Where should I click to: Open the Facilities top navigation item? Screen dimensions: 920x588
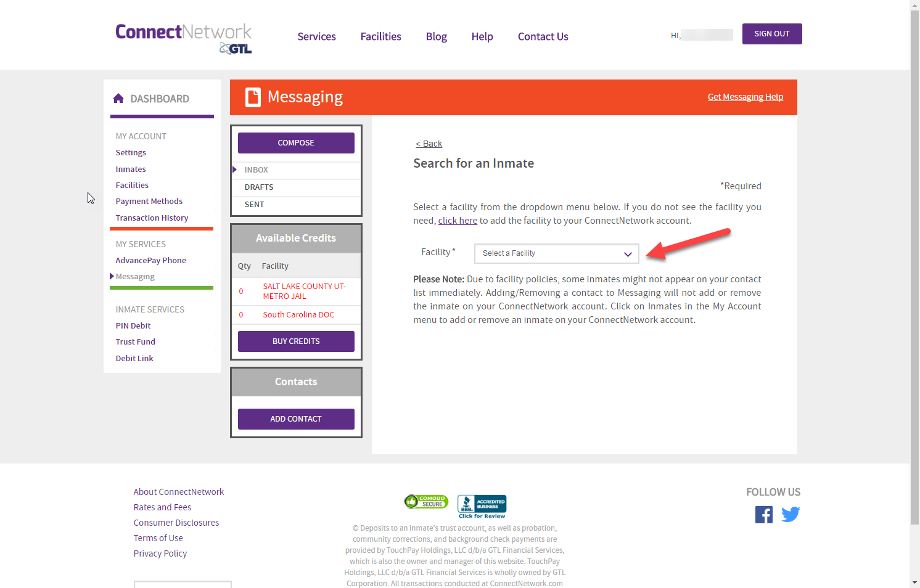pos(381,36)
